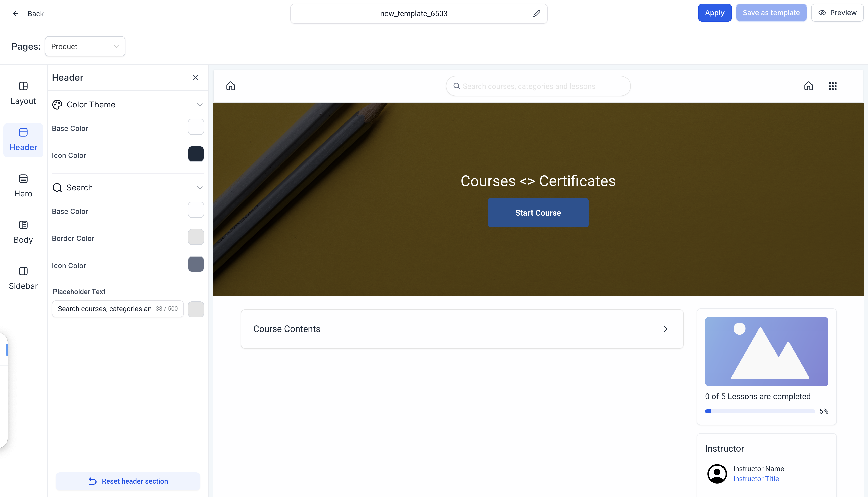Open the Pages dropdown showing Product

coord(85,47)
